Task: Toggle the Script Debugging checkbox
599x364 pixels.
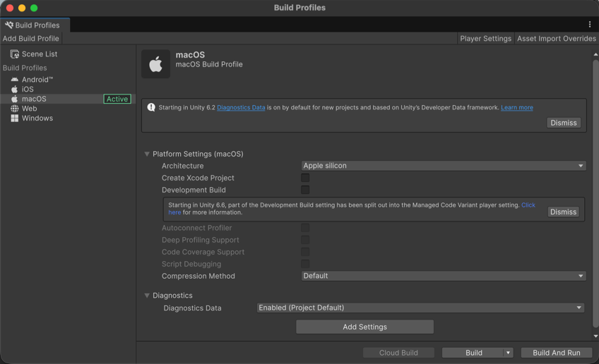Action: [305, 264]
